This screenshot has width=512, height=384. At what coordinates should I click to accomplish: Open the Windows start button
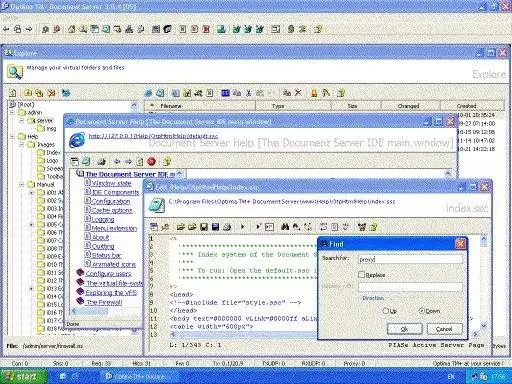tap(23, 376)
